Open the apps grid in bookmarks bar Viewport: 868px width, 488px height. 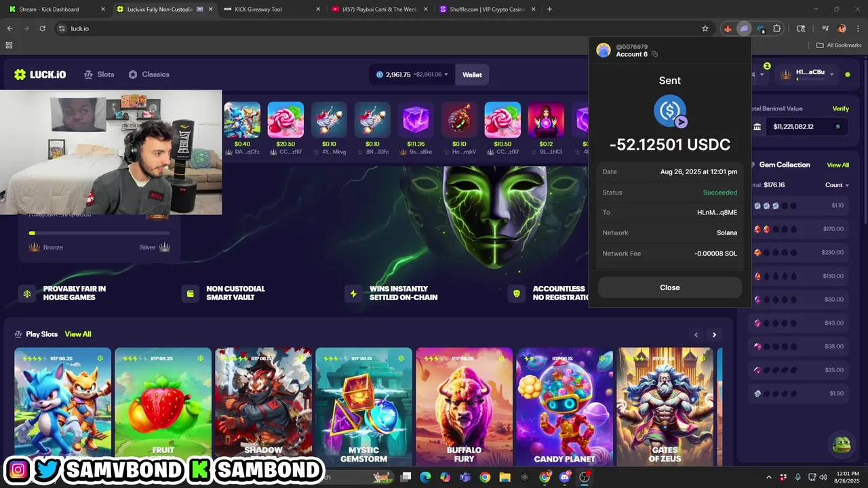(9, 45)
